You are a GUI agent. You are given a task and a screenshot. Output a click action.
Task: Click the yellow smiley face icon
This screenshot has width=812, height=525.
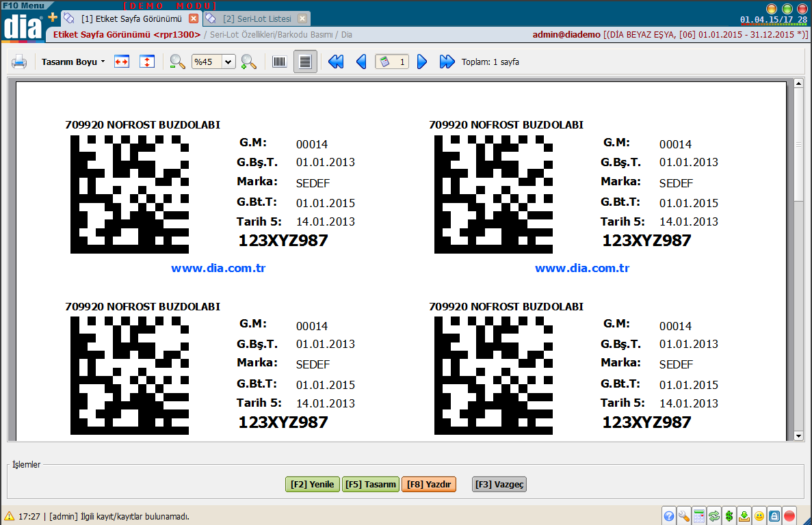click(x=759, y=516)
